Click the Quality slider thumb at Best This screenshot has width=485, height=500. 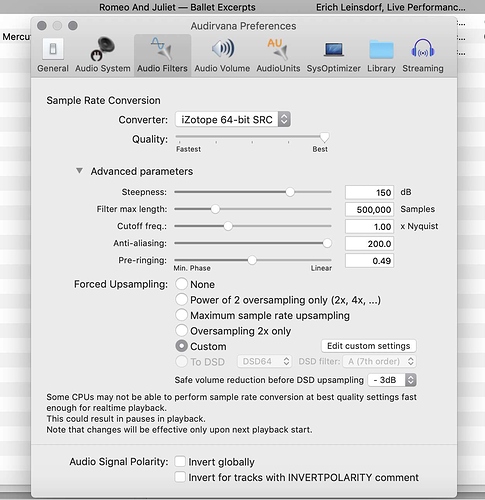coord(324,137)
